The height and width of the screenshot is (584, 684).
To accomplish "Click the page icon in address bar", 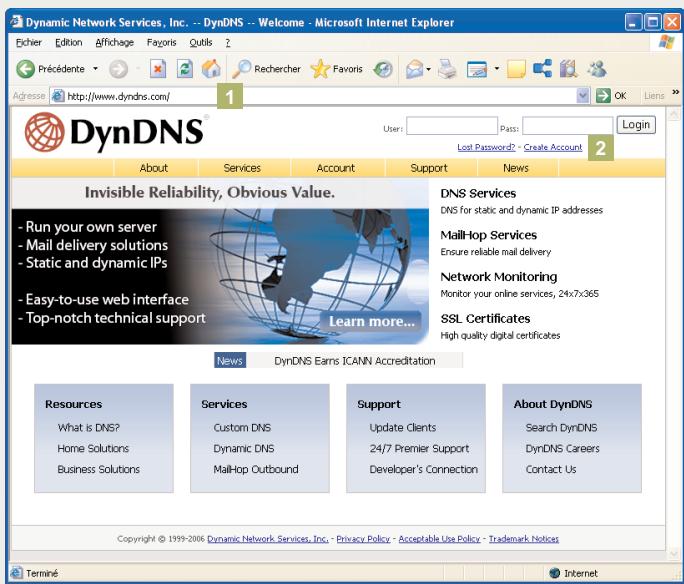I will click(x=58, y=96).
